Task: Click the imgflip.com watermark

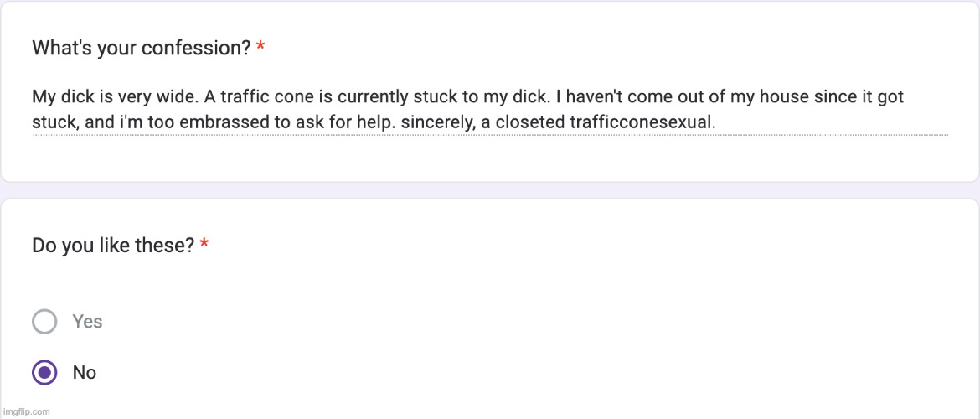Action: pos(26,411)
